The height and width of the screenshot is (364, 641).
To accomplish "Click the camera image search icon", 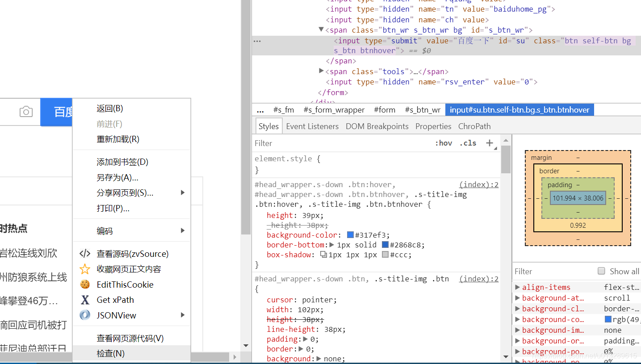I will (26, 112).
